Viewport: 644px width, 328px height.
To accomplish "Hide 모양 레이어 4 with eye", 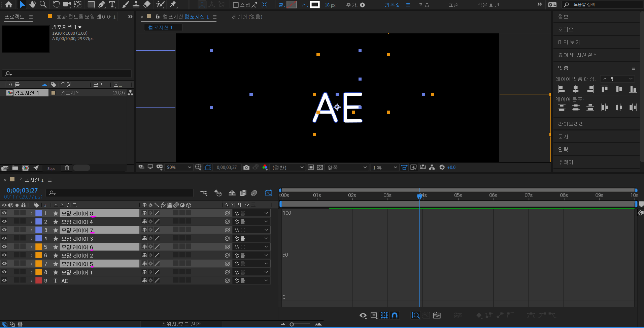I will pos(4,221).
